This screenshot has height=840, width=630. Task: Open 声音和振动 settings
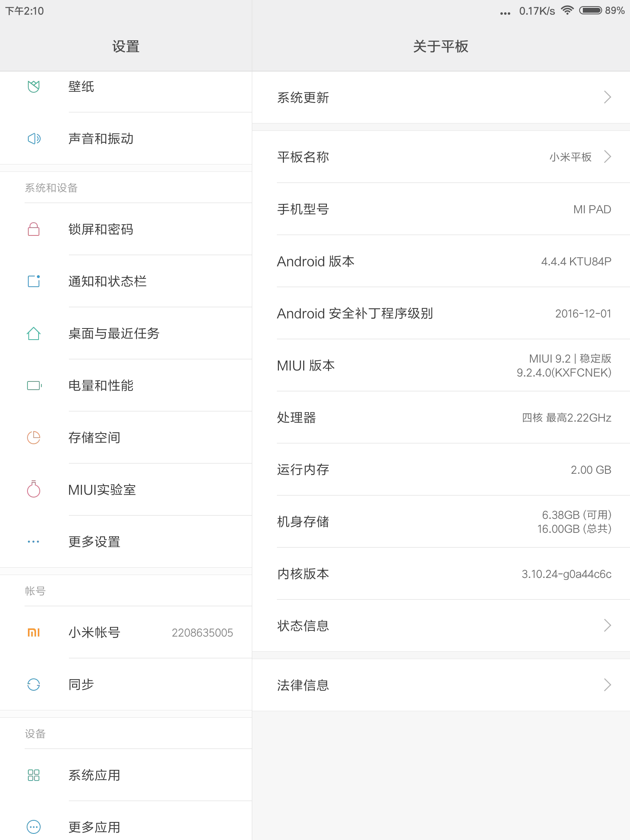126,139
